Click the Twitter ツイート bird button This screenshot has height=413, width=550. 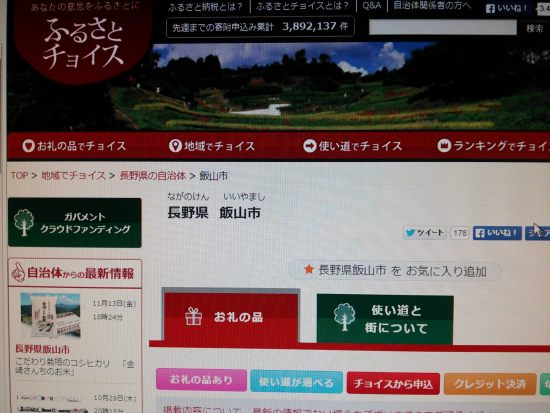(424, 233)
